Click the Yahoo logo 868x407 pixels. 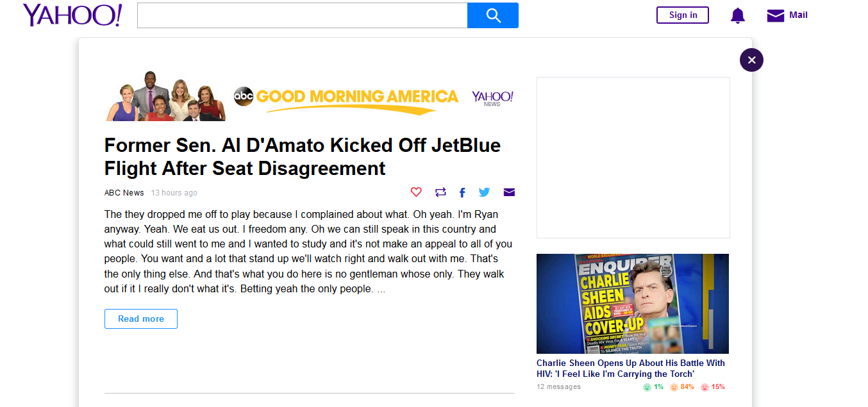click(x=72, y=15)
